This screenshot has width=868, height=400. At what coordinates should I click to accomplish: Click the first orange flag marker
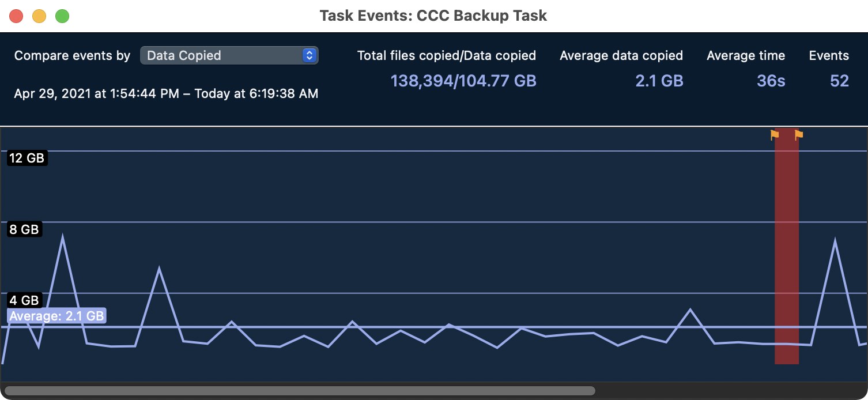[x=775, y=135]
